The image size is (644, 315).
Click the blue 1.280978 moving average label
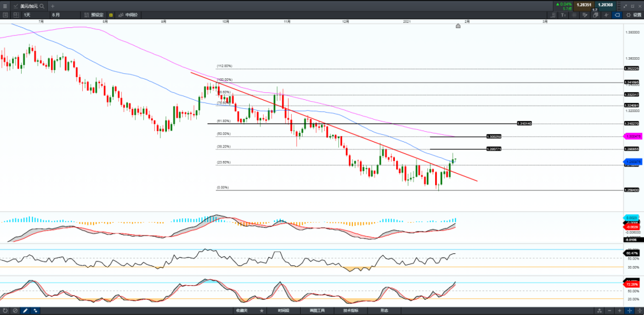point(633,162)
